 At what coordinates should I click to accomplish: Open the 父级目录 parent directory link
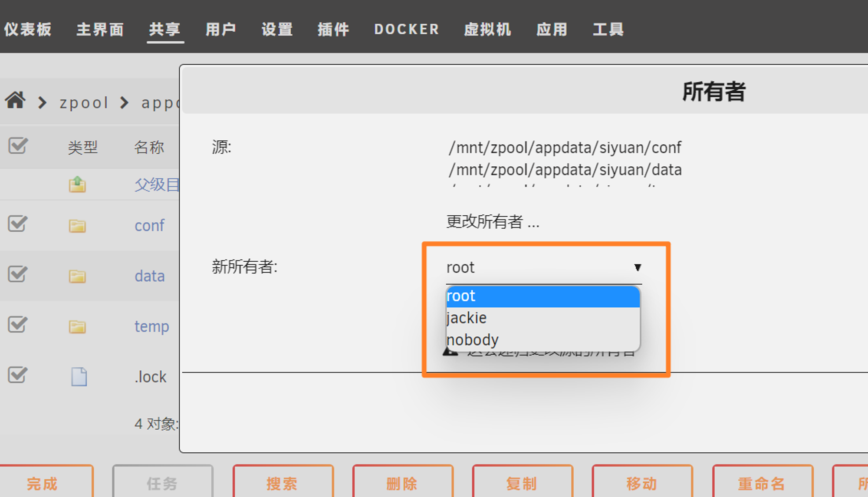click(157, 184)
